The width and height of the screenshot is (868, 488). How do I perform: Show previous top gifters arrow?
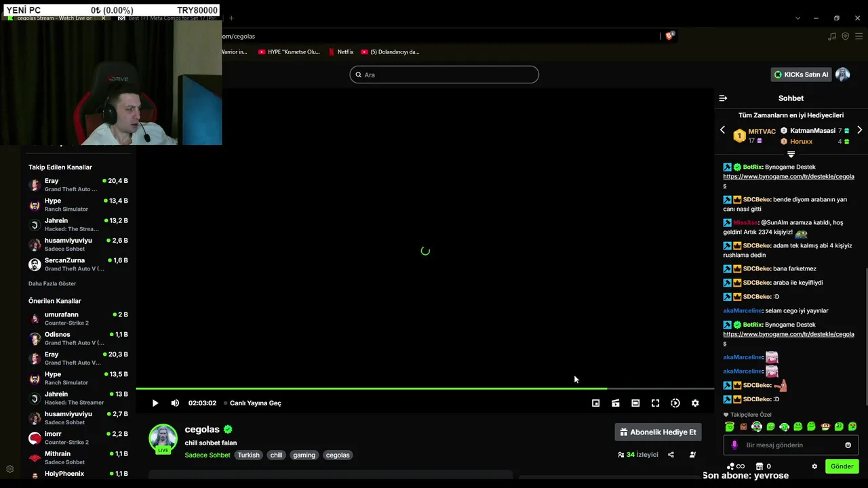tap(722, 130)
